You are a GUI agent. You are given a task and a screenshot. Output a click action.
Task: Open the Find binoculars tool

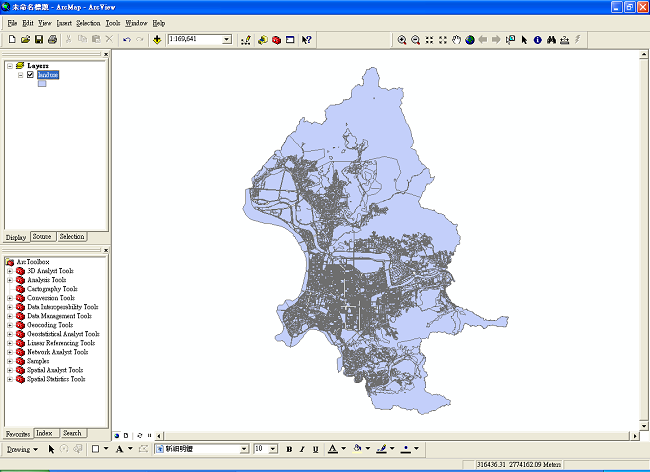[x=551, y=40]
